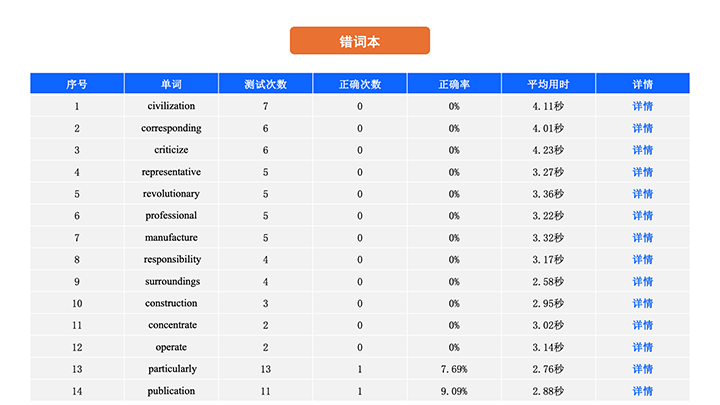This screenshot has height=405, width=720.
Task: Click 详情 in the manufacture row
Action: point(642,238)
